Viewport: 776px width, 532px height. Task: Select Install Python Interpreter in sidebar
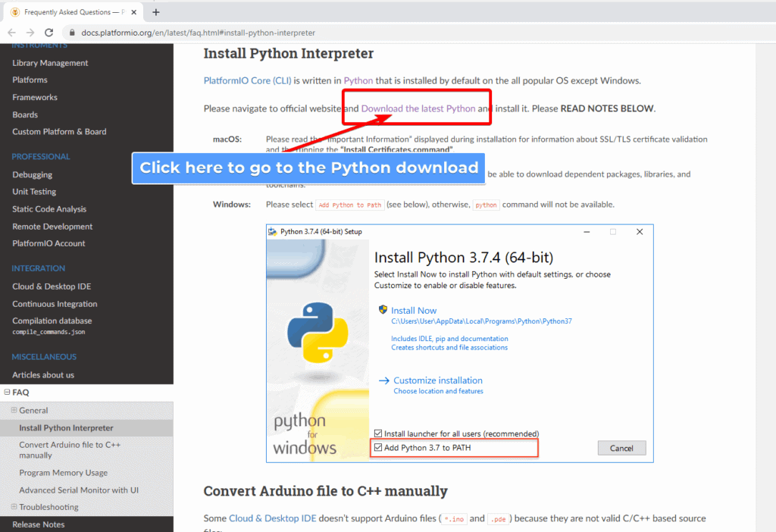tap(66, 427)
